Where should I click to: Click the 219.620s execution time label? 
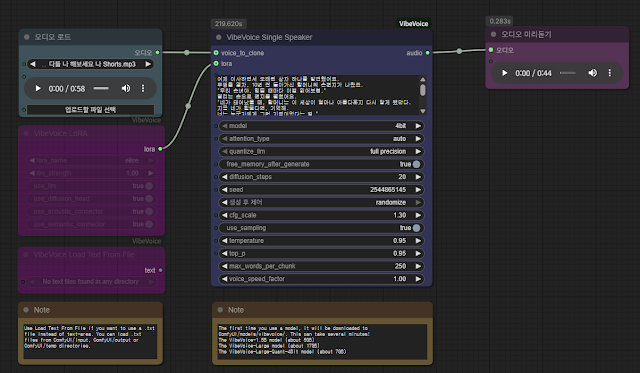[x=229, y=24]
